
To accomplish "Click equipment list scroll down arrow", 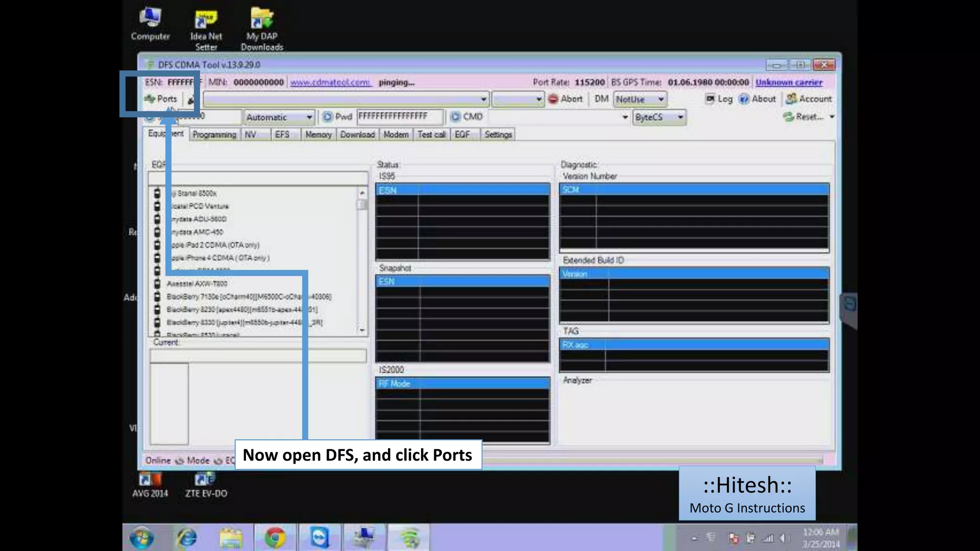I will pos(362,330).
